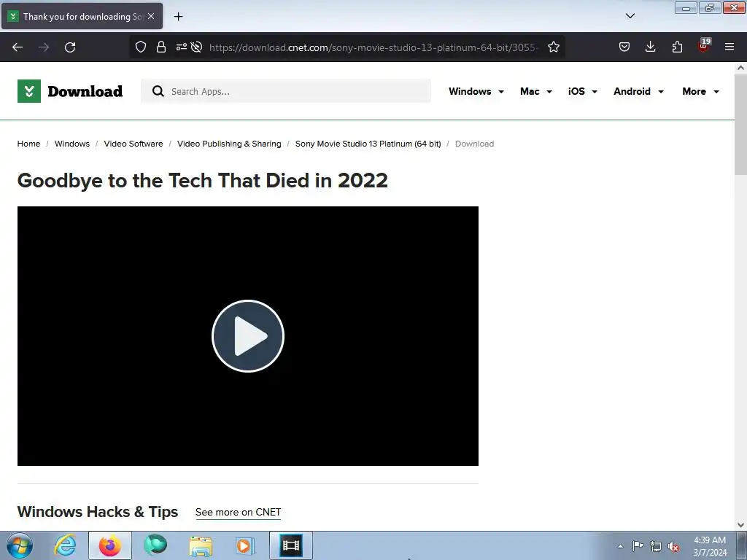Image resolution: width=747 pixels, height=560 pixels.
Task: Go to Home breadcrumb
Action: pos(28,144)
